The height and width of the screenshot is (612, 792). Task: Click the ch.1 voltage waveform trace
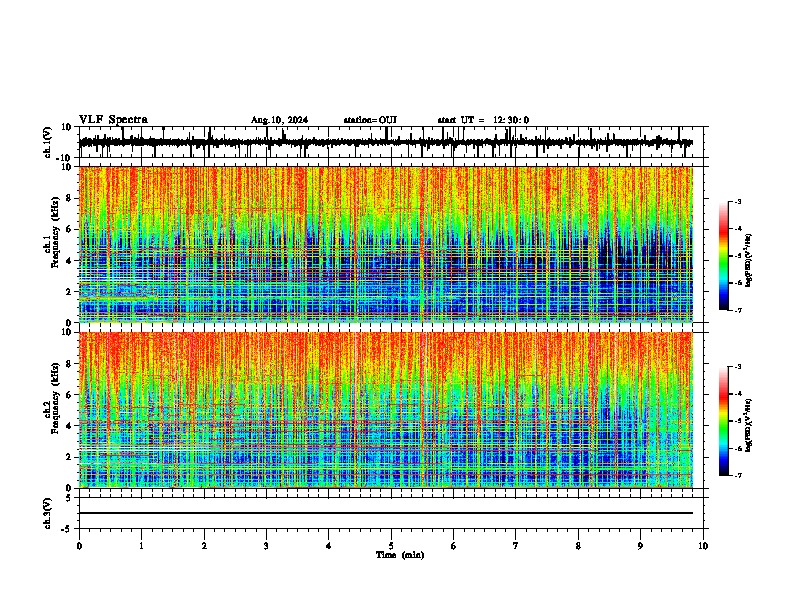385,142
